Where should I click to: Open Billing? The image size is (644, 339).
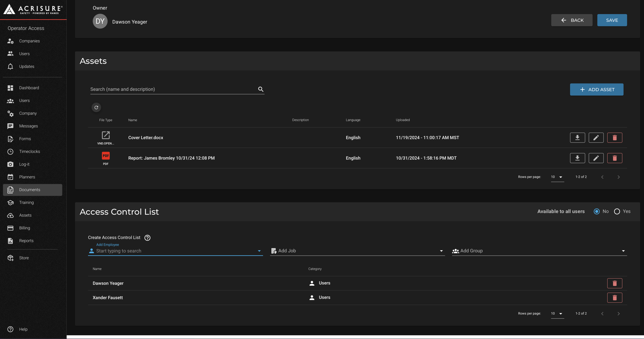point(33,228)
